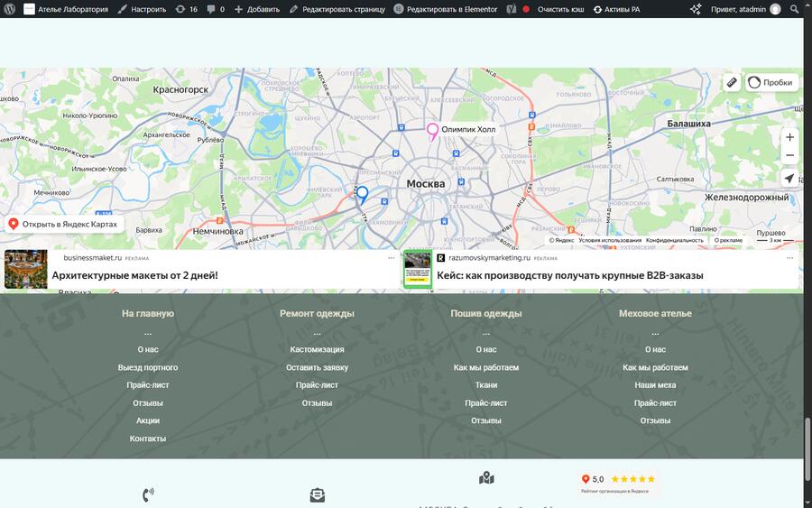Image resolution: width=812 pixels, height=508 pixels.
Task: Open the Архитектурные макеты от 2 дней ad
Action: coord(134,275)
